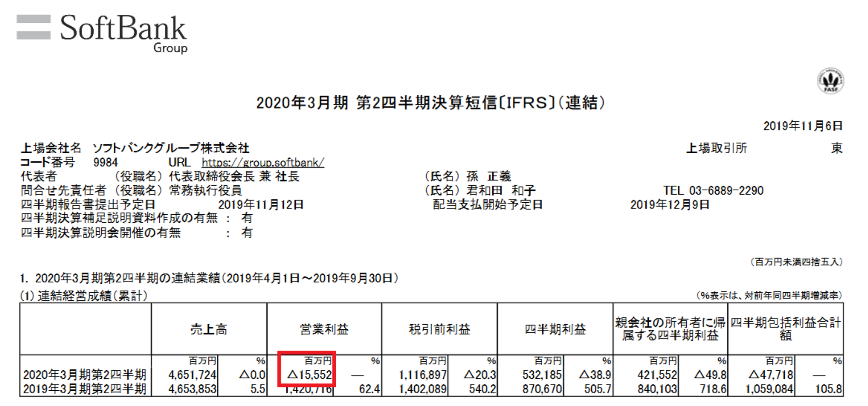The image size is (868, 406).
Task: Select the quarterly profit 870,670
Action: 542,389
